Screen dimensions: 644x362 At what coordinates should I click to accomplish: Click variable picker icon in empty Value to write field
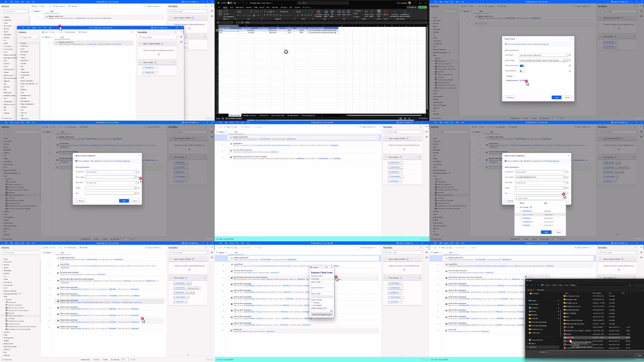tap(135, 177)
